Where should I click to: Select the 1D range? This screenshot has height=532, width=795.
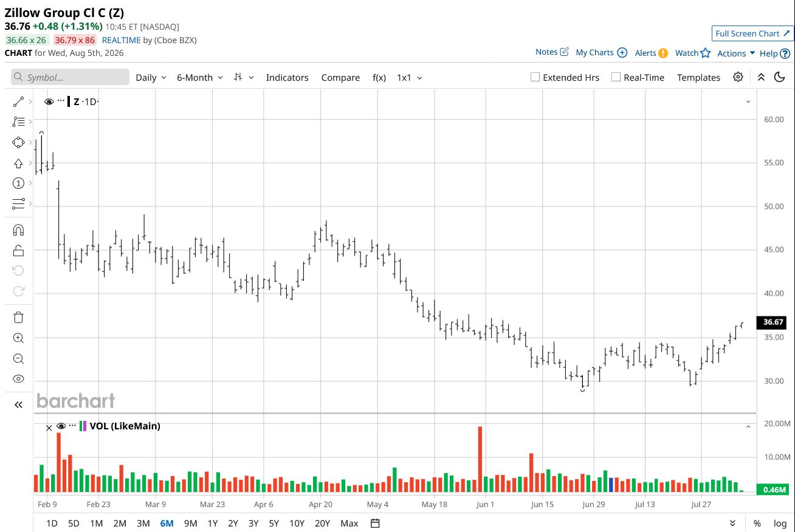point(52,523)
